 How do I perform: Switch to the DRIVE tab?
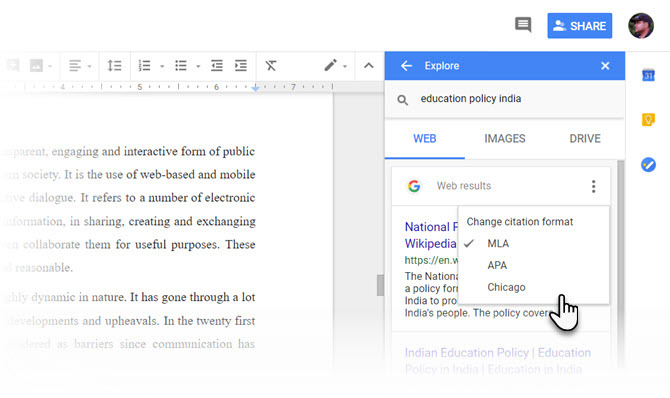coord(585,139)
